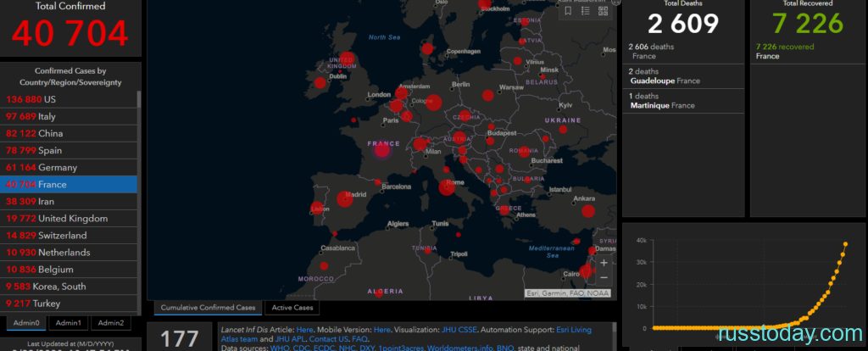Select United Kingdom in the country list
Image resolution: width=868 pixels, height=351 pixels.
coord(69,219)
